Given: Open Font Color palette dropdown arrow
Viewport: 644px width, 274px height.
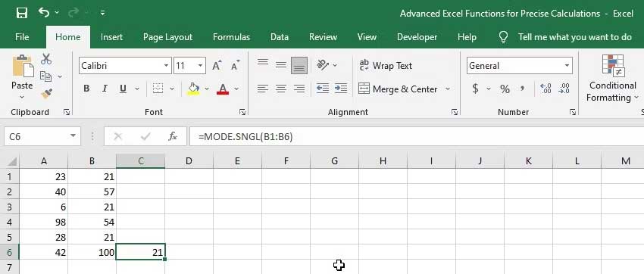Looking at the screenshot, I should [x=236, y=89].
